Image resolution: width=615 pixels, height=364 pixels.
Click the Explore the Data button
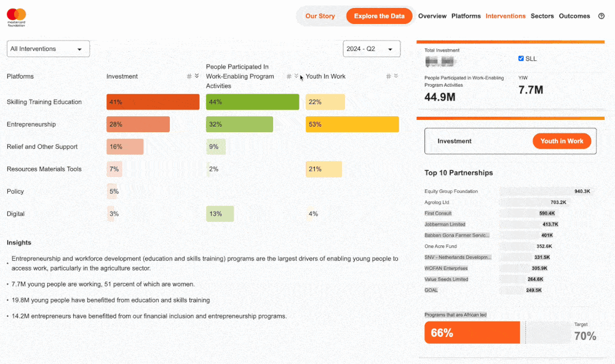[379, 16]
